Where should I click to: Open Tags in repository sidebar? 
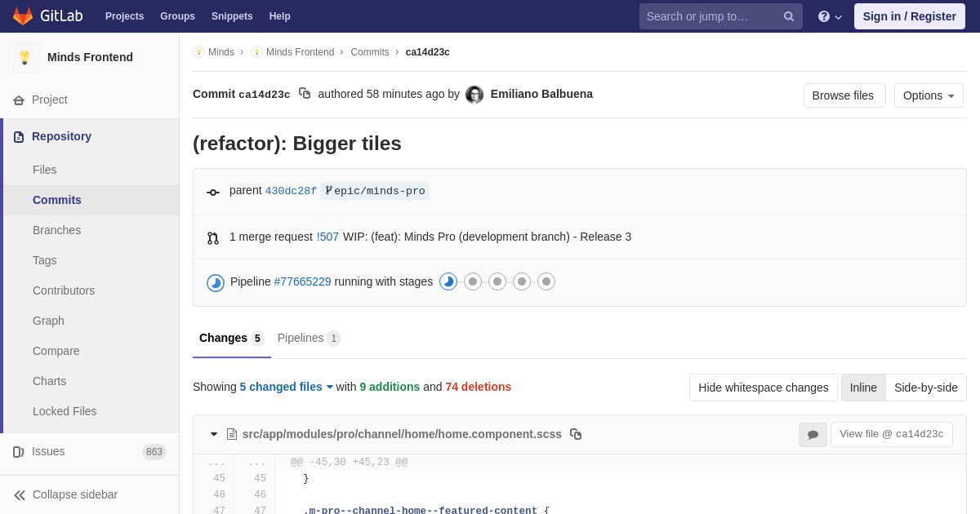[x=91, y=260]
